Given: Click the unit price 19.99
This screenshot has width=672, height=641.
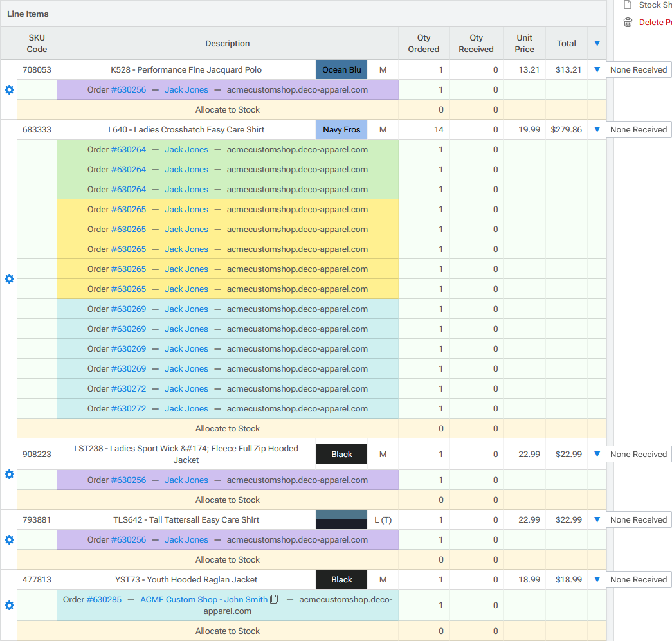Looking at the screenshot, I should (x=529, y=130).
